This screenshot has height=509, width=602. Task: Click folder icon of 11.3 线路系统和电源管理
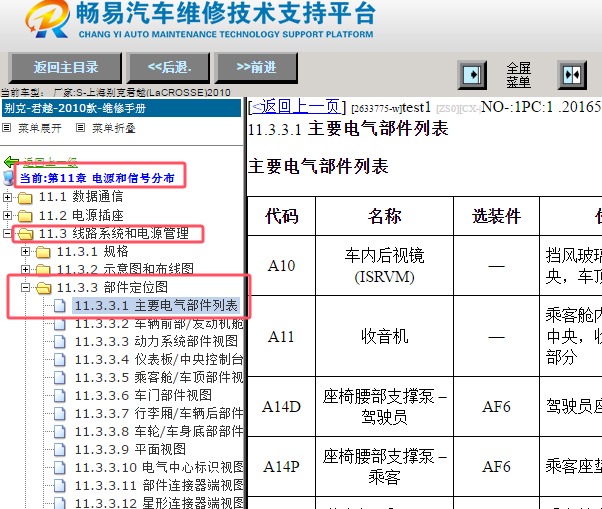click(25, 234)
